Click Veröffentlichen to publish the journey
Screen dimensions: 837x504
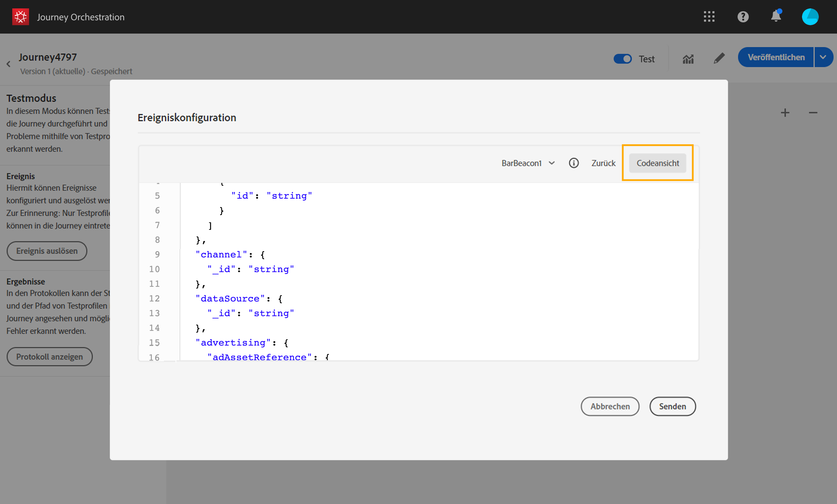pyautogui.click(x=776, y=57)
